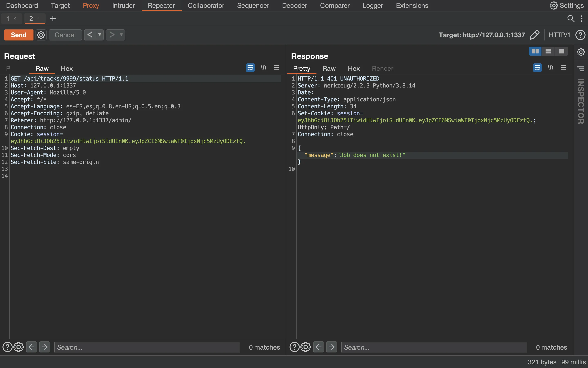Open the previous-request history dropdown arrow
Screen dimensions: 588x368
pyautogui.click(x=100, y=35)
